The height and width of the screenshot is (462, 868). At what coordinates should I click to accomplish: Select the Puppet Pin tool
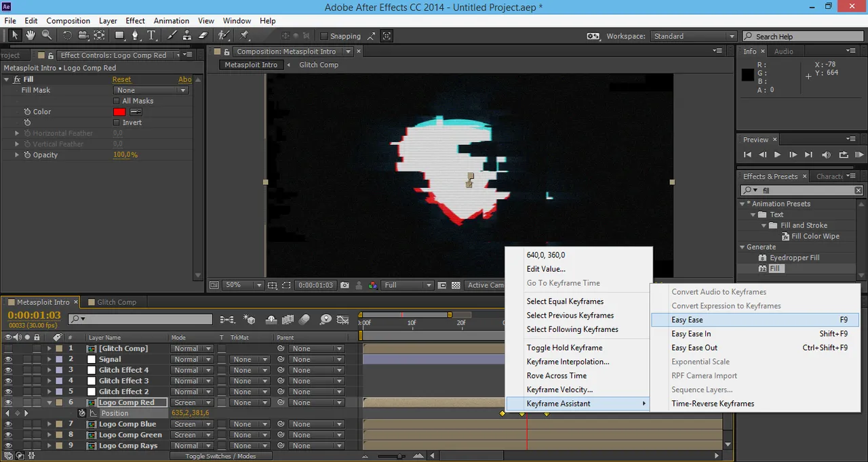pyautogui.click(x=244, y=36)
